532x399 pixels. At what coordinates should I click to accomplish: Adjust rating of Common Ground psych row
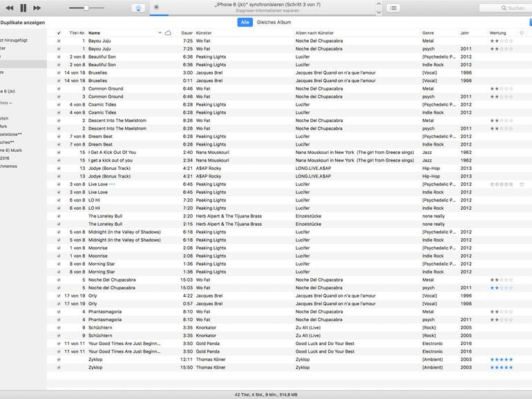(x=502, y=97)
